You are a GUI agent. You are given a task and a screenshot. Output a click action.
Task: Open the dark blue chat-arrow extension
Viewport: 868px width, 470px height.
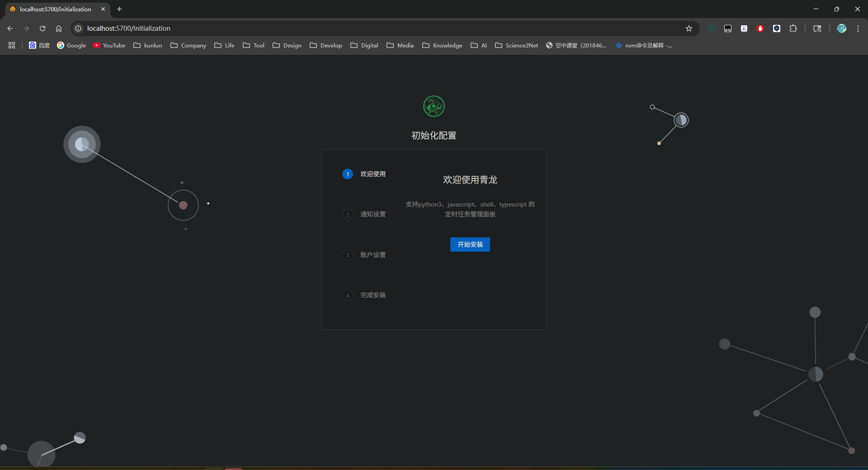(777, 28)
